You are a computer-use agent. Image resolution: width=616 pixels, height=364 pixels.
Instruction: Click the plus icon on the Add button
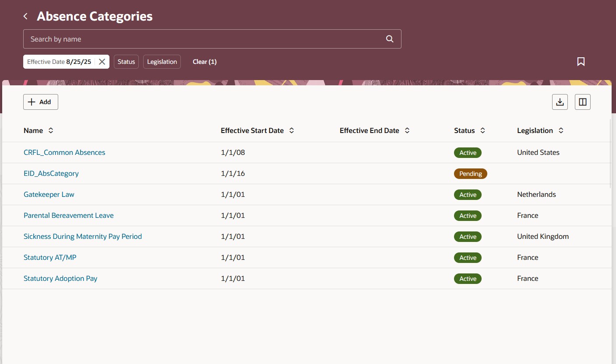pos(31,101)
